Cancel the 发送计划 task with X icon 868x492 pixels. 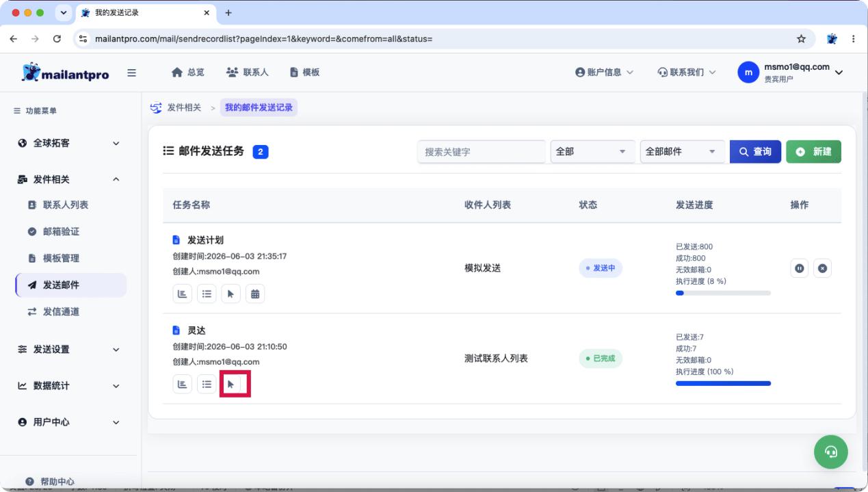[x=822, y=268]
